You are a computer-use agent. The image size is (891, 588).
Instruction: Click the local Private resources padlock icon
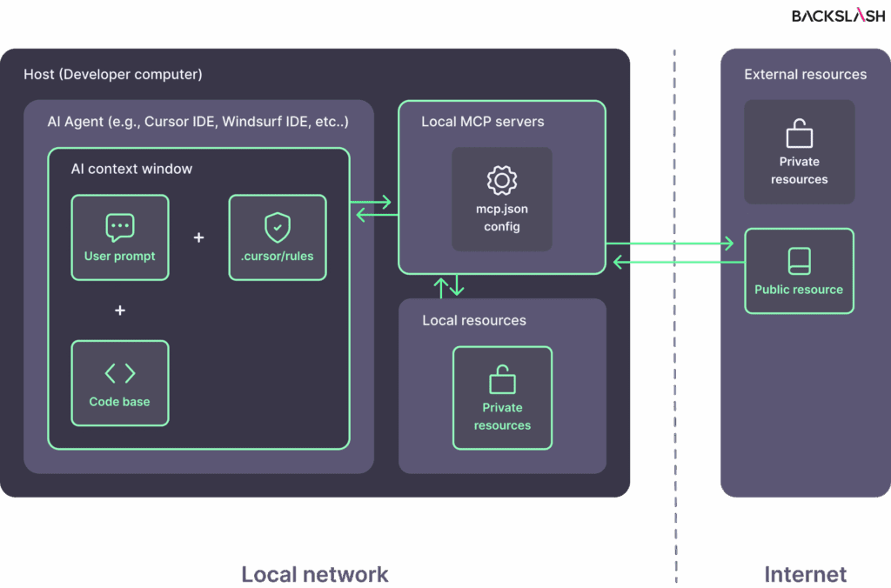502,379
